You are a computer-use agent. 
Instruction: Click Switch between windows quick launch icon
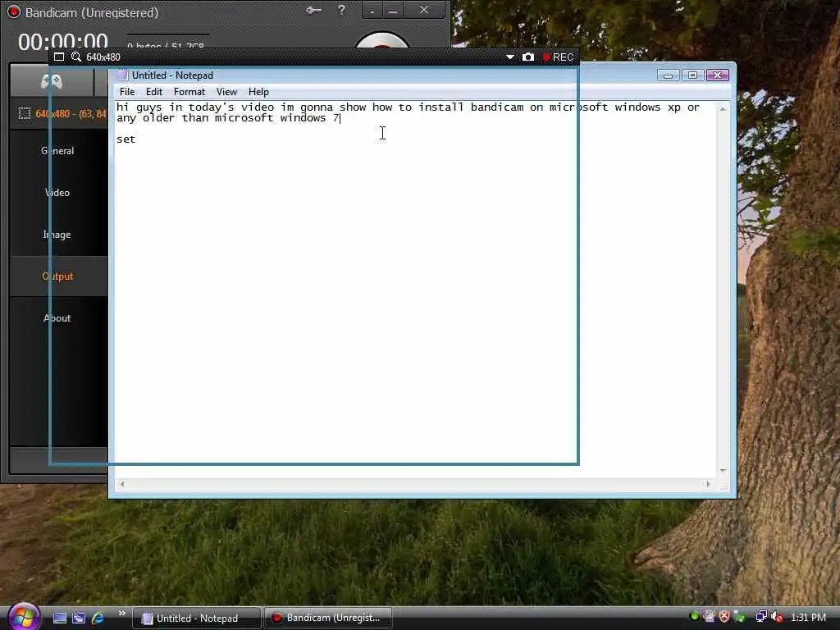click(79, 618)
